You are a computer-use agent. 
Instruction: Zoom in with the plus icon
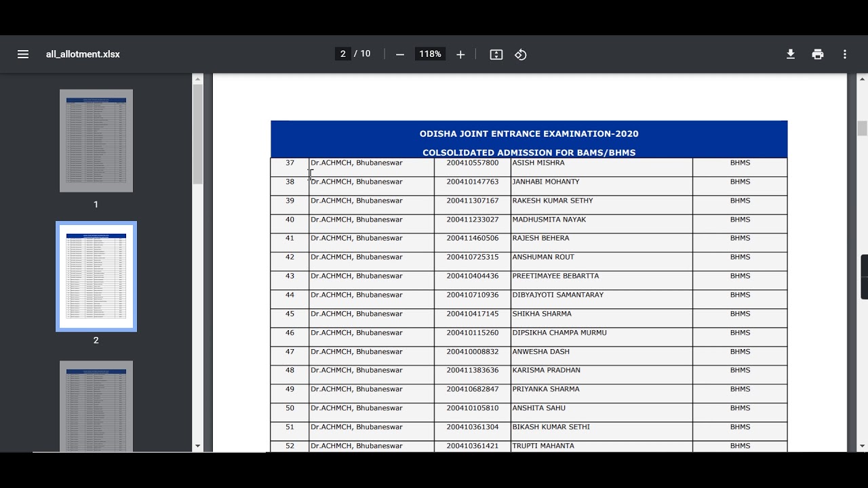point(460,54)
